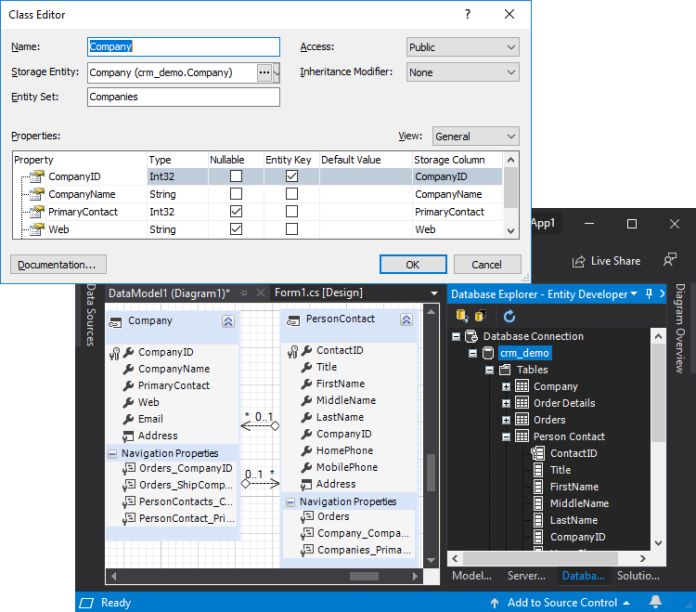Click the Database Connection icon
696x612 pixels.
471,336
